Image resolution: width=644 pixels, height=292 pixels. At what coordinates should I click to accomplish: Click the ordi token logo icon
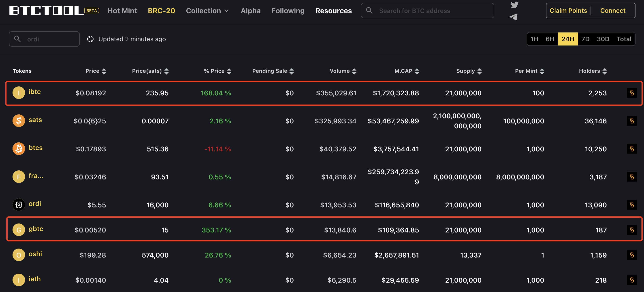coord(19,205)
